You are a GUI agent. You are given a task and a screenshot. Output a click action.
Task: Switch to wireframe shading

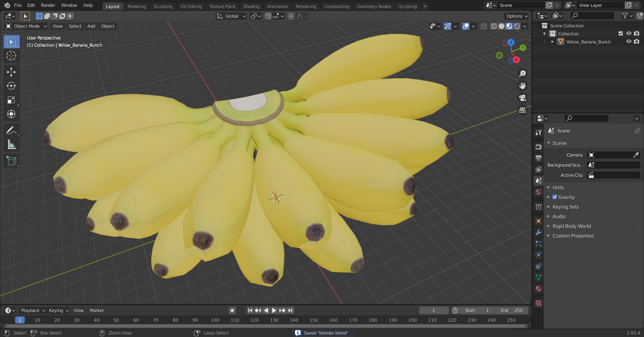[x=494, y=26]
